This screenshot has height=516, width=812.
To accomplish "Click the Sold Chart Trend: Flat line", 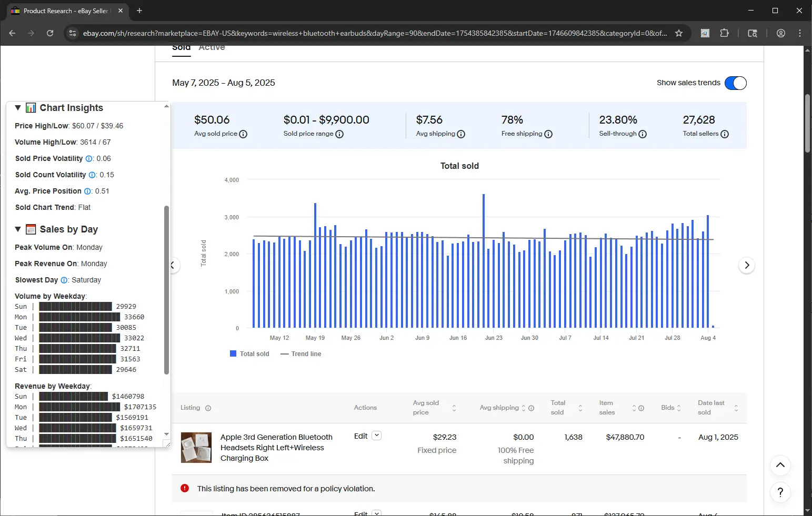I will (53, 208).
